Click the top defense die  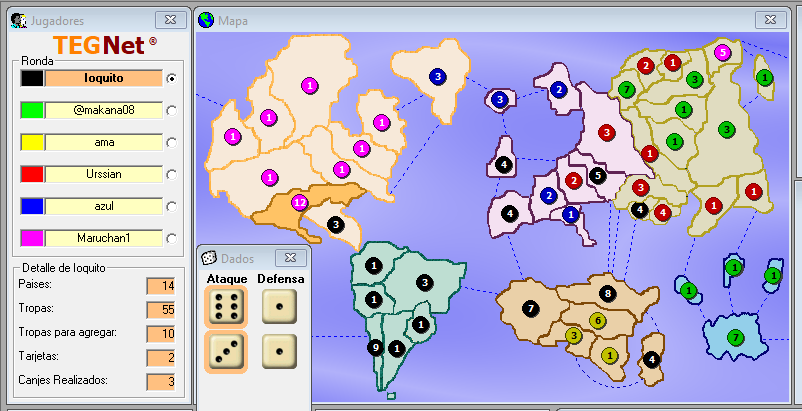[x=279, y=308]
